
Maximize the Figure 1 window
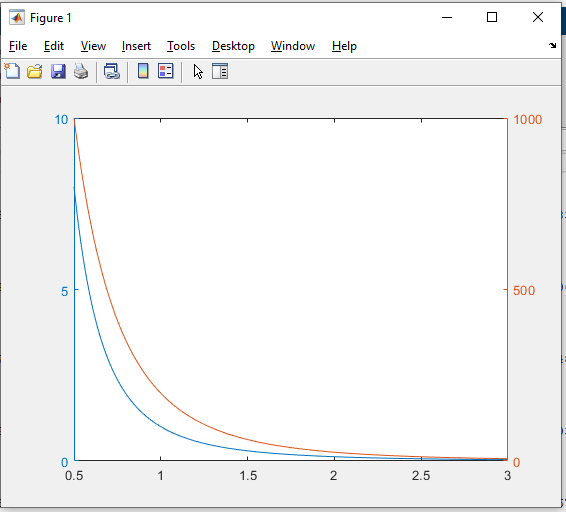(492, 17)
